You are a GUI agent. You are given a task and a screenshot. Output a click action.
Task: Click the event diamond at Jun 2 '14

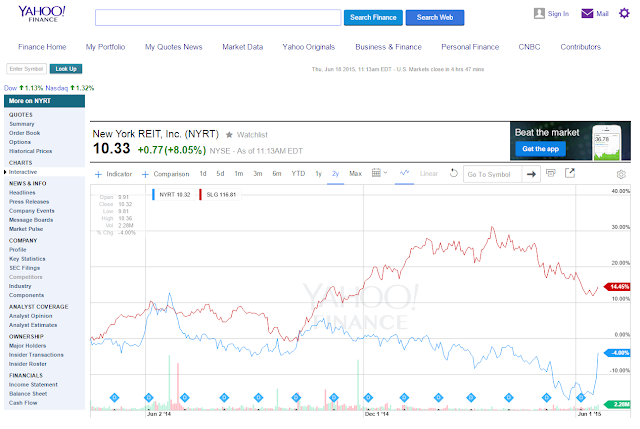coord(149,397)
